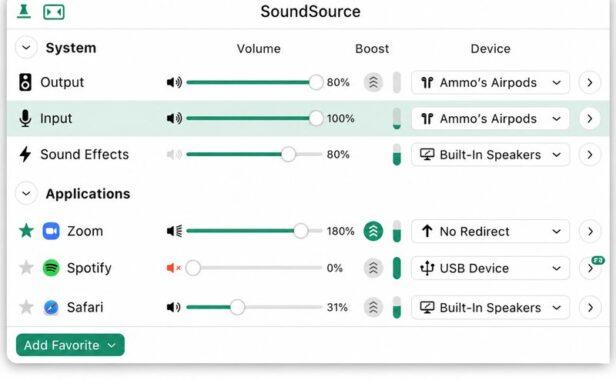This screenshot has height=380, width=616.
Task: Open Output device dropdown Ammo's Airpods
Action: pos(490,83)
